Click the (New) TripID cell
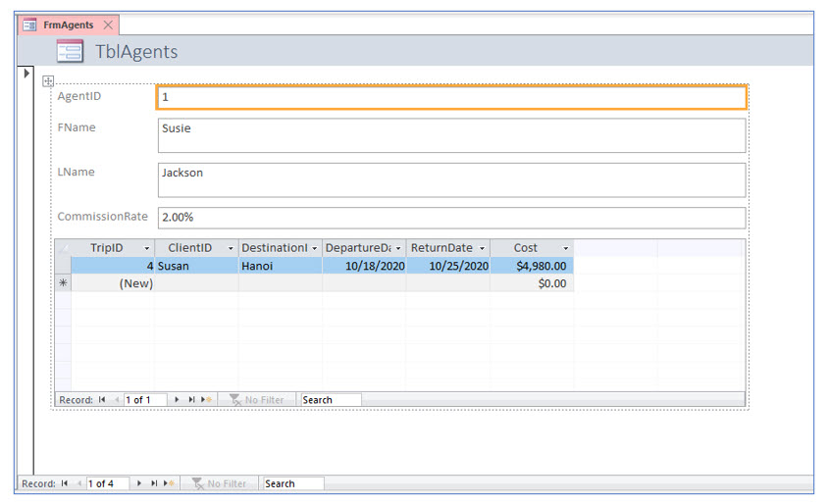Image resolution: width=828 pixels, height=504 pixels. click(x=113, y=282)
